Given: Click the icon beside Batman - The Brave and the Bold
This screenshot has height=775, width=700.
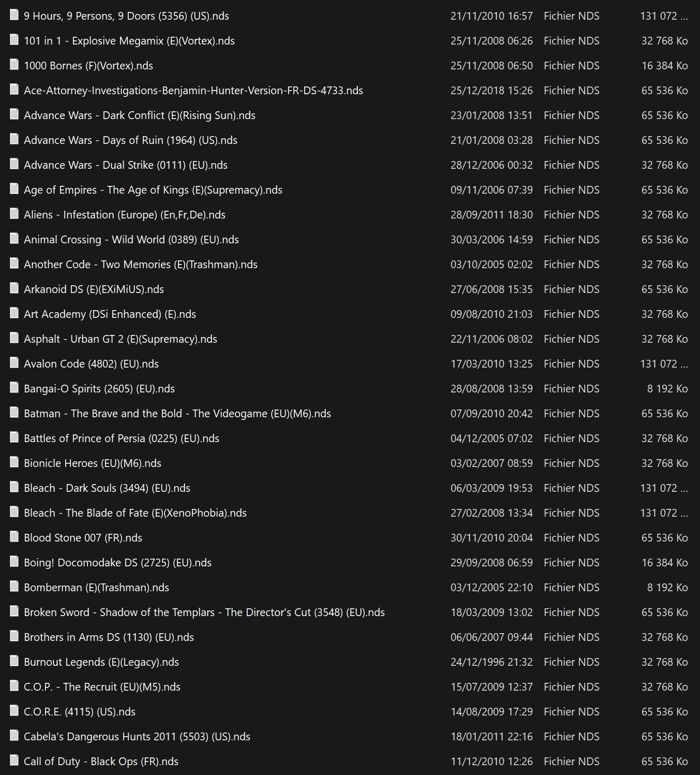Looking at the screenshot, I should [14, 413].
